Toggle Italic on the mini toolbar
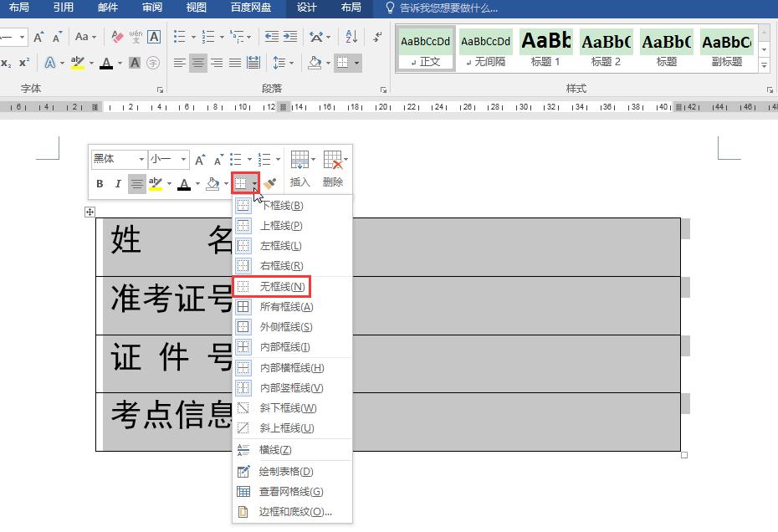This screenshot has width=778, height=532. tap(119, 183)
